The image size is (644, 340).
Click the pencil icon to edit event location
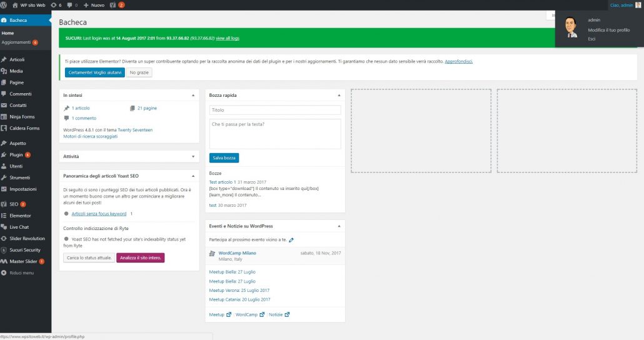(x=291, y=240)
